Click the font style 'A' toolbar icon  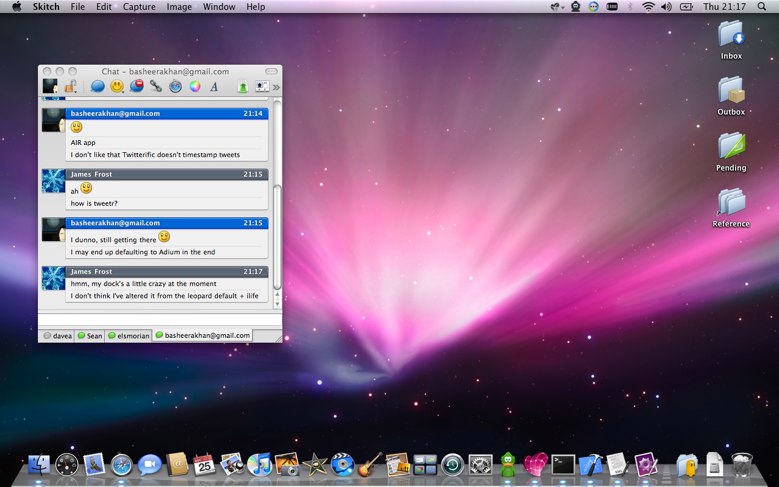click(x=214, y=87)
